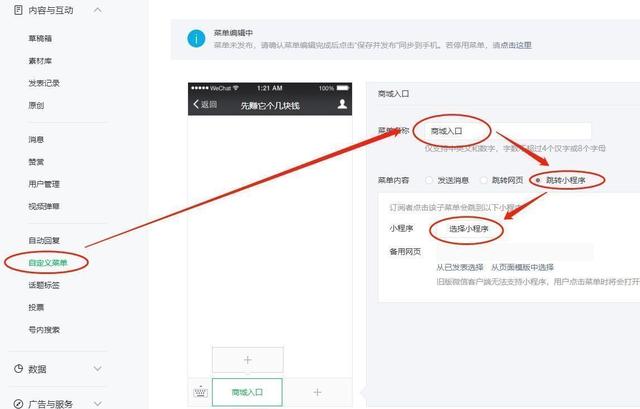Expand the 广告与服务 sidebar section
This screenshot has width=640, height=409.
(x=98, y=404)
